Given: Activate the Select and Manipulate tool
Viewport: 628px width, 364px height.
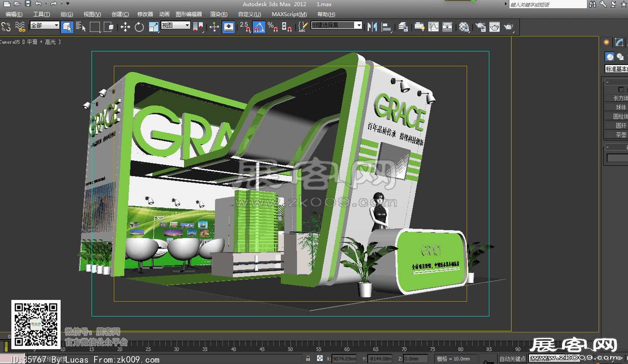Looking at the screenshot, I should click(x=214, y=27).
